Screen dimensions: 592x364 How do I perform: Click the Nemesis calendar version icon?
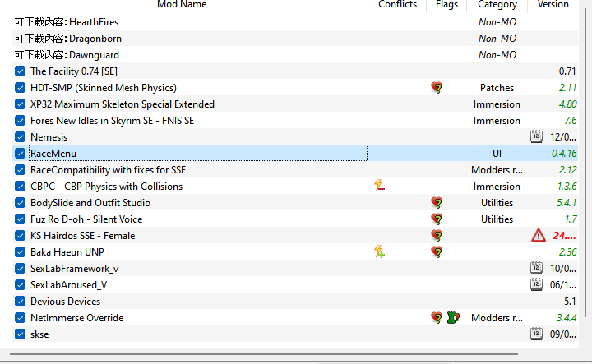(x=536, y=136)
